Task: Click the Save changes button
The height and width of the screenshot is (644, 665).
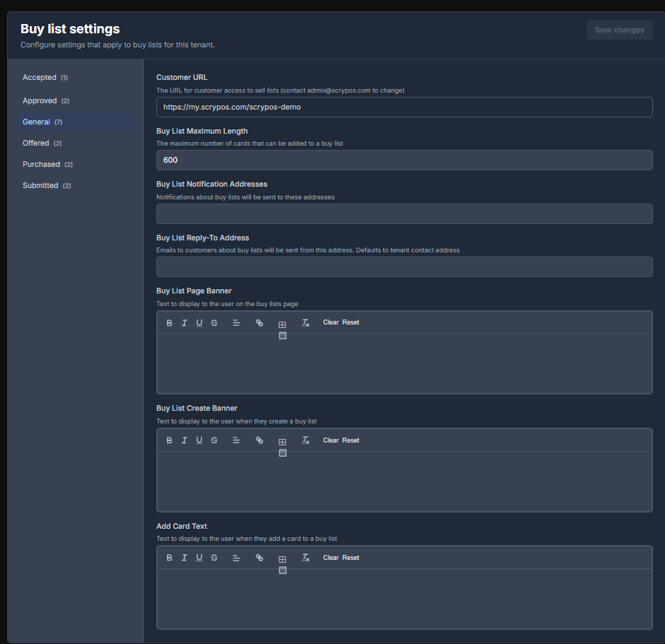Action: click(x=619, y=30)
